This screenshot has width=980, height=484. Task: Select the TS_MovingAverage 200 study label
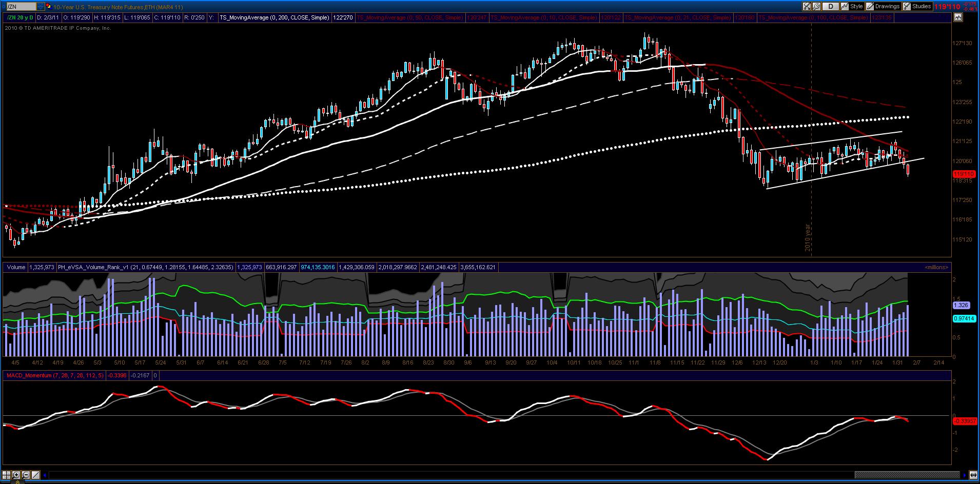pyautogui.click(x=275, y=17)
